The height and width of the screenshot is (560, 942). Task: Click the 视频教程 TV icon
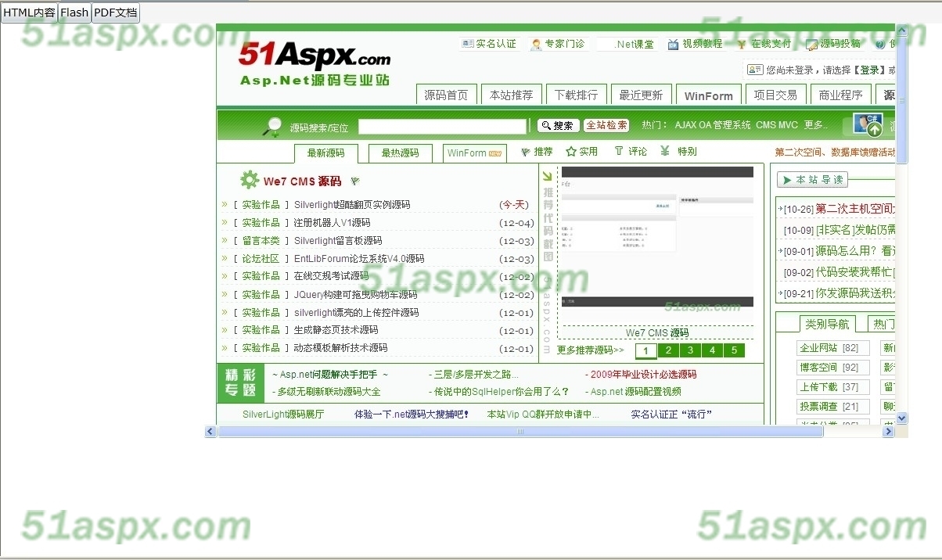click(x=673, y=44)
